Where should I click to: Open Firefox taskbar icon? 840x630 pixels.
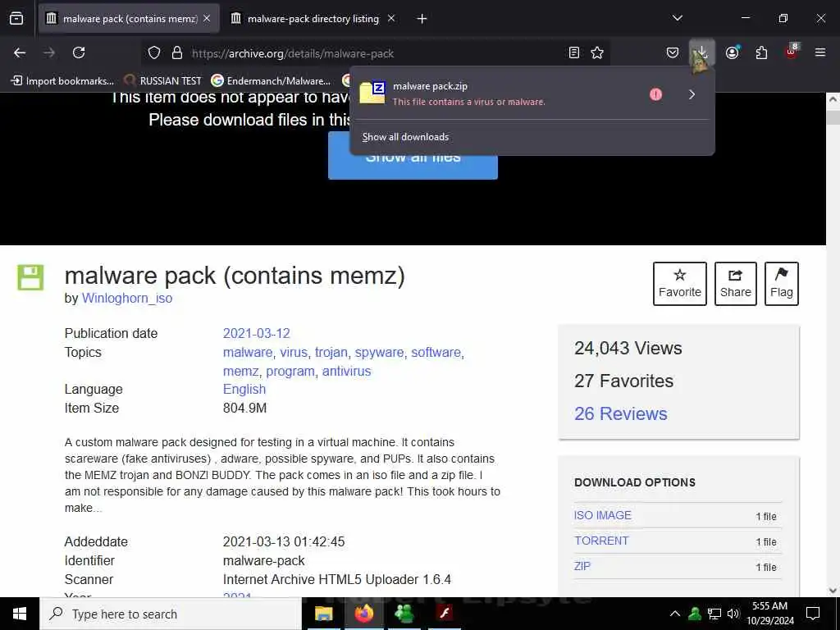click(363, 614)
